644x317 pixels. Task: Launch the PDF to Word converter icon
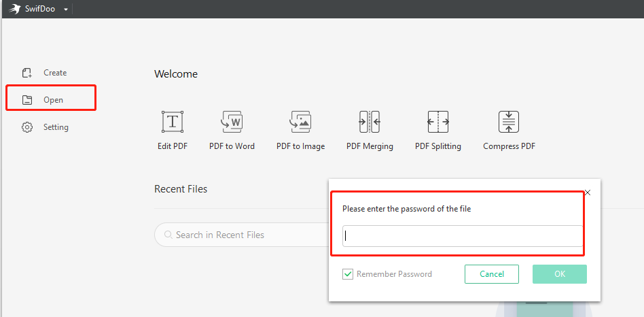232,122
